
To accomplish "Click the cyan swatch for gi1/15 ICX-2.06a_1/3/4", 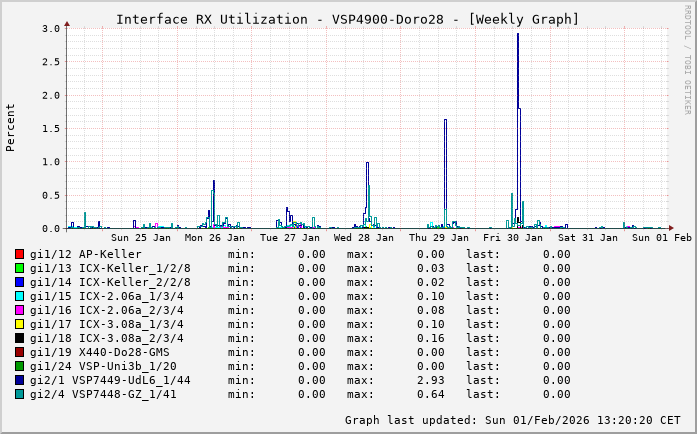I will pos(20,296).
